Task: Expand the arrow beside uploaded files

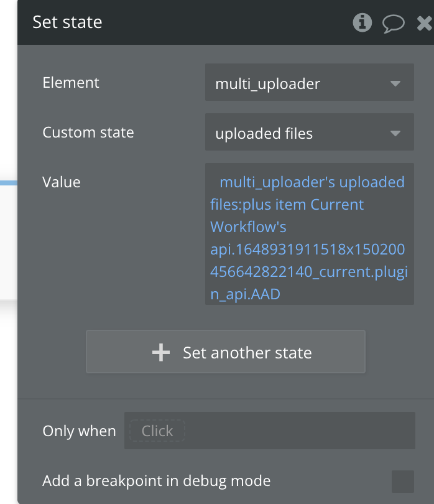Action: click(395, 133)
